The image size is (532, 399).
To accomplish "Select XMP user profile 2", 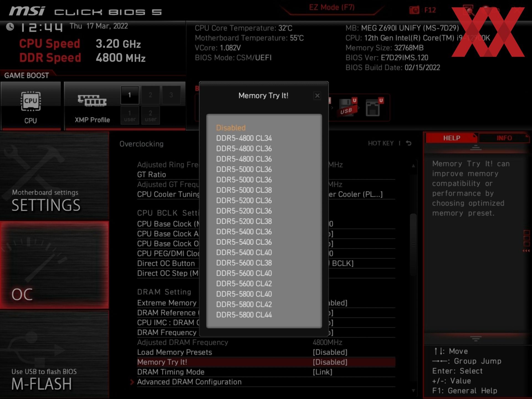I will click(x=150, y=116).
